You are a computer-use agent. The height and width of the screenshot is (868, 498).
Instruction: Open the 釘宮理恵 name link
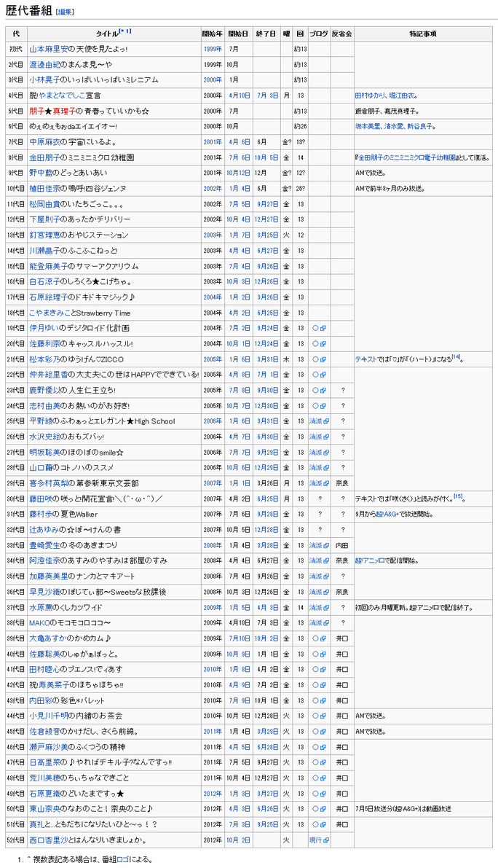[45, 235]
